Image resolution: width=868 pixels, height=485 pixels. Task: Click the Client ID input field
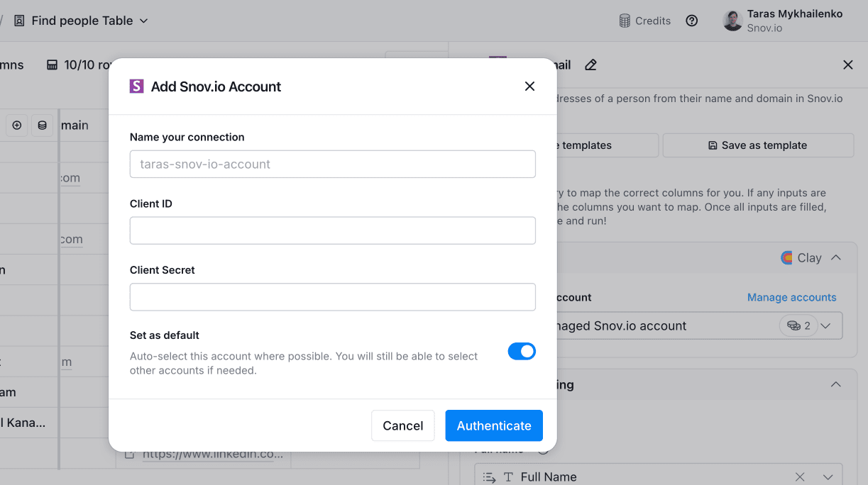point(332,230)
